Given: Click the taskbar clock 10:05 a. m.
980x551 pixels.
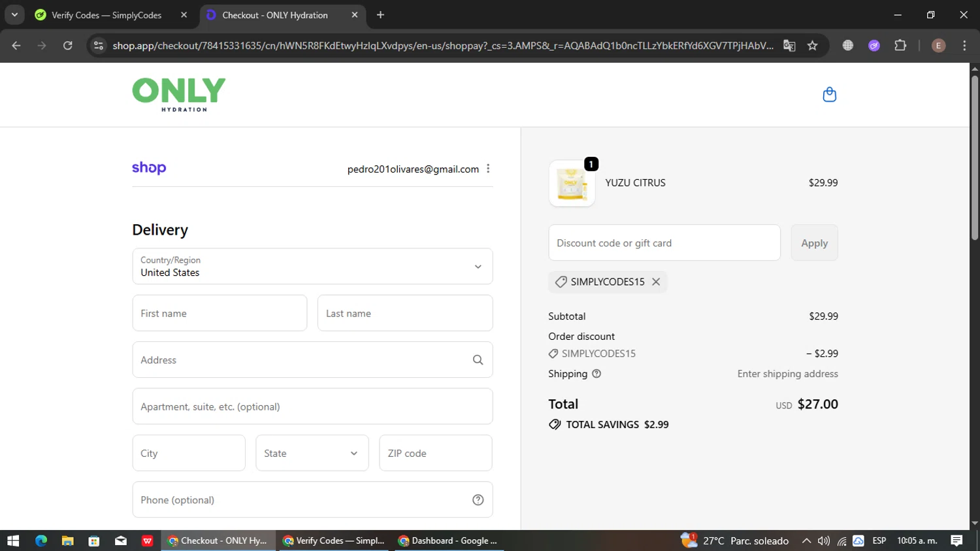Looking at the screenshot, I should point(917,541).
